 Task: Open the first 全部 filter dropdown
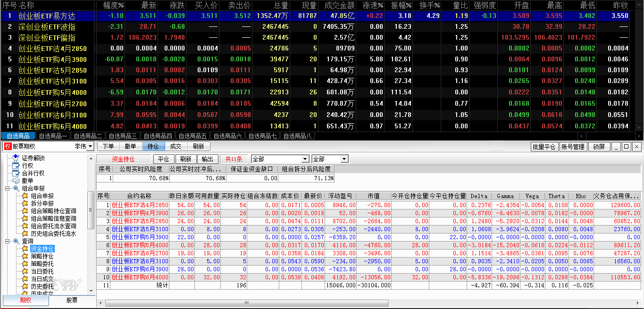(x=305, y=159)
